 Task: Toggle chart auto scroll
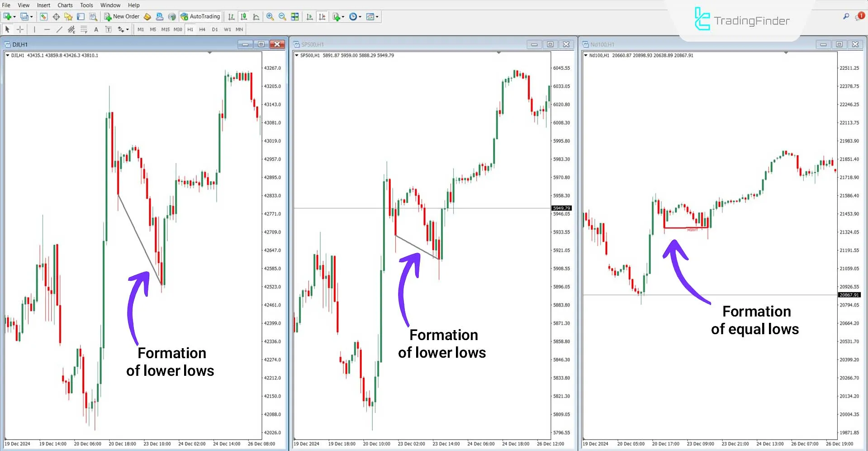tap(309, 16)
